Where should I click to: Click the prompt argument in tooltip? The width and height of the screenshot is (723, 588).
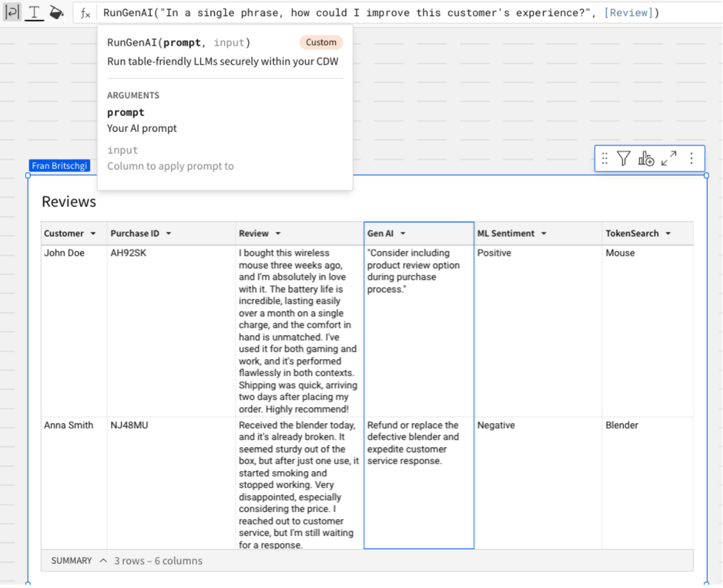[x=126, y=112]
